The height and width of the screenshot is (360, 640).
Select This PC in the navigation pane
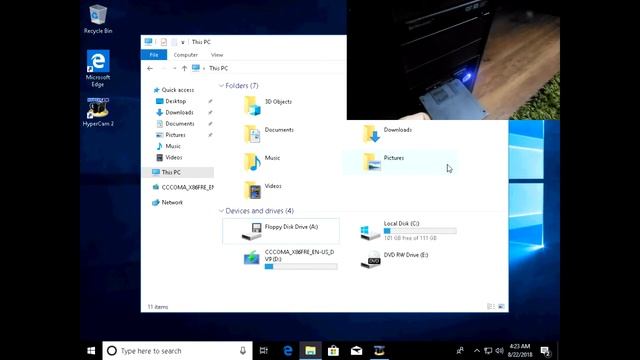(x=178, y=172)
